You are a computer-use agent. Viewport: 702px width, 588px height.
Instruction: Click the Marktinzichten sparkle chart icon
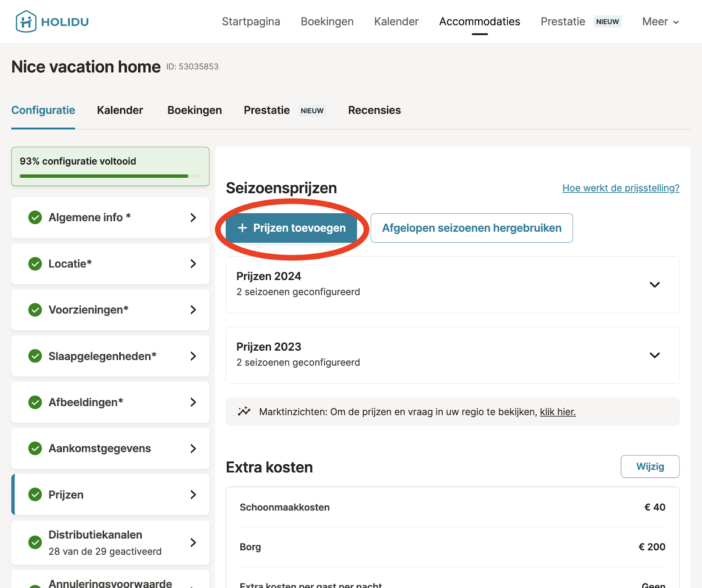click(x=244, y=412)
